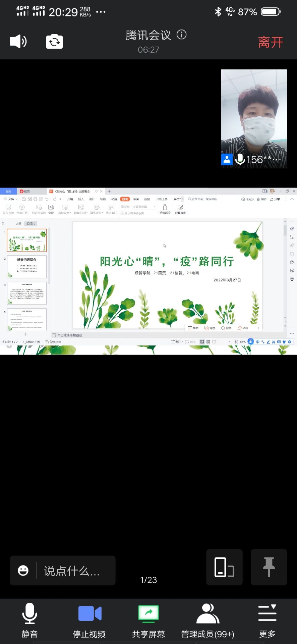
Task: Open meeting info icon next to 腾讯会议
Action: [x=182, y=35]
